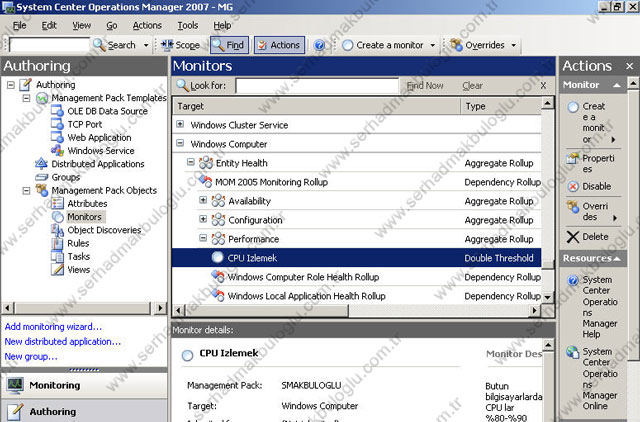The width and height of the screenshot is (640, 422).
Task: Select OLE DB Data Source template icon
Action: coord(57,111)
